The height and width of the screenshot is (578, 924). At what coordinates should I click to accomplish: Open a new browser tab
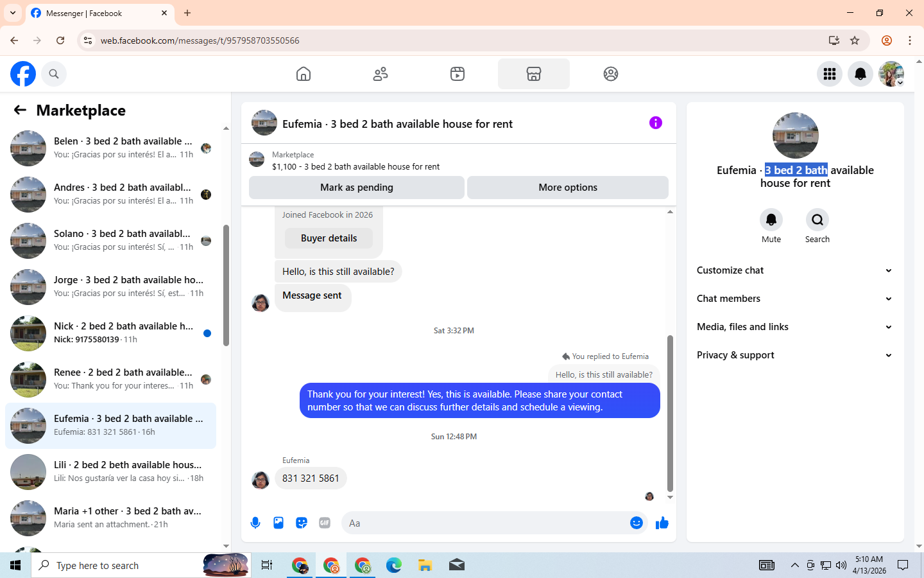click(187, 13)
